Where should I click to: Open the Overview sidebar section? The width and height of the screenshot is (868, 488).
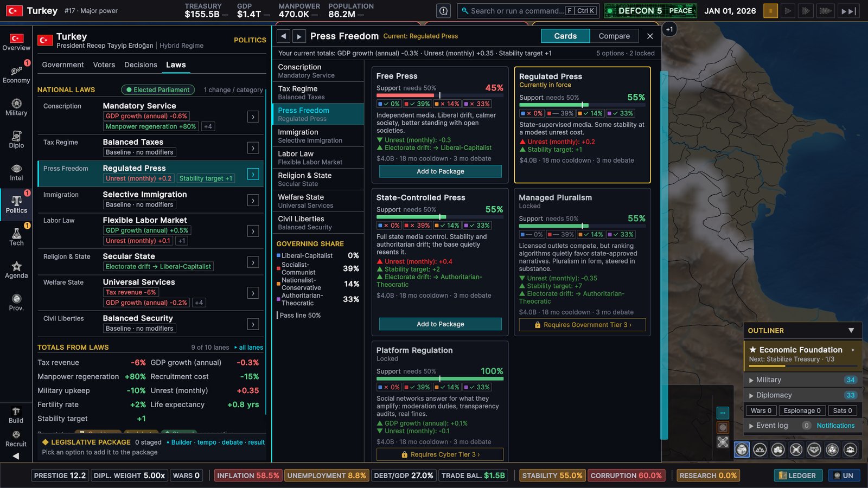coord(16,42)
